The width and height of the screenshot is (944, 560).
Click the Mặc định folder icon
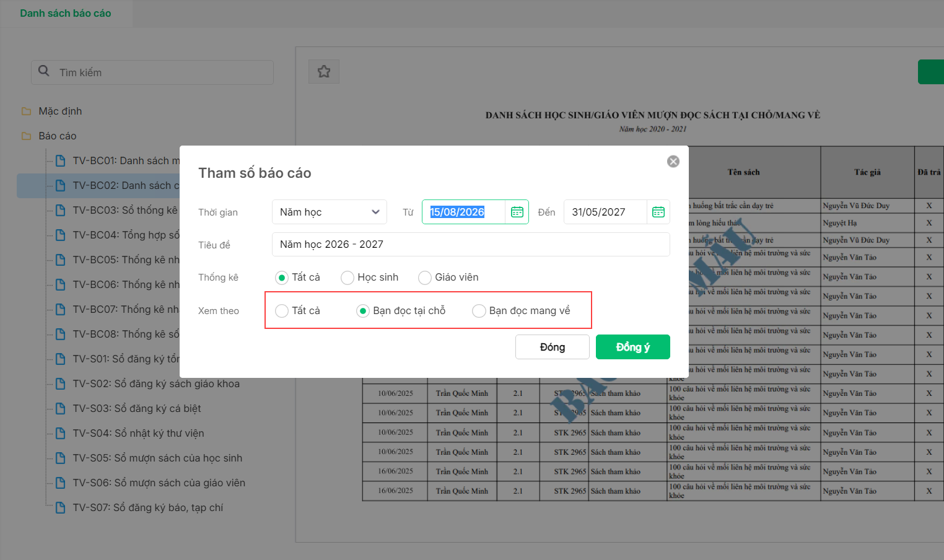point(26,112)
